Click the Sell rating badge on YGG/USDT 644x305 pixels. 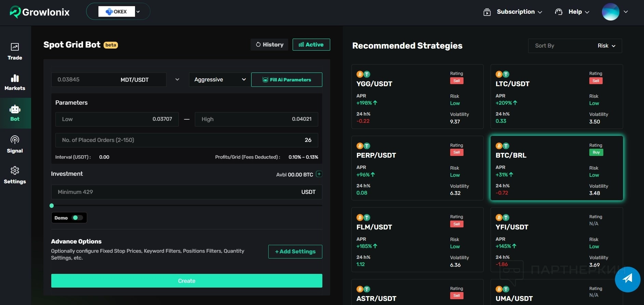click(x=457, y=81)
